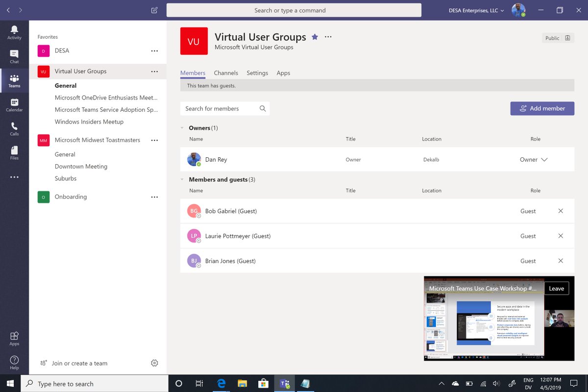Open Task View on the taskbar
588x392 pixels.
199,384
